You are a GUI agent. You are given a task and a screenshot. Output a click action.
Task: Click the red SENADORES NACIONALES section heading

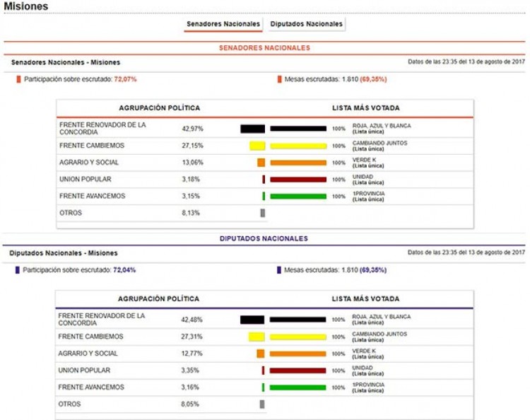(x=264, y=48)
